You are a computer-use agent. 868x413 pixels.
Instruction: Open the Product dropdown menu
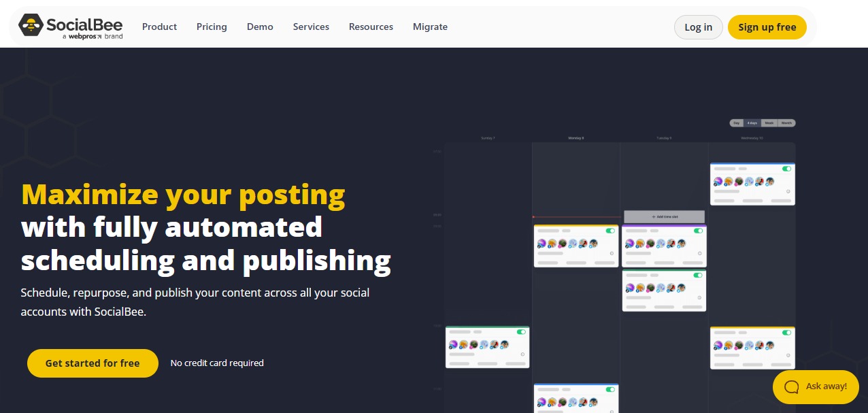click(x=159, y=27)
